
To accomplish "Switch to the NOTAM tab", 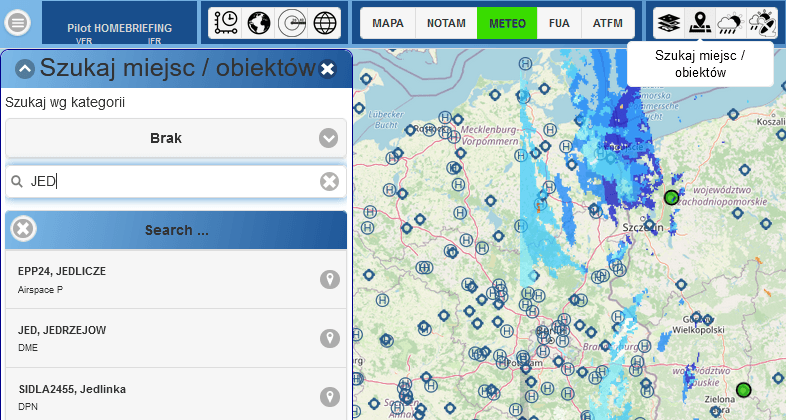I will (446, 23).
